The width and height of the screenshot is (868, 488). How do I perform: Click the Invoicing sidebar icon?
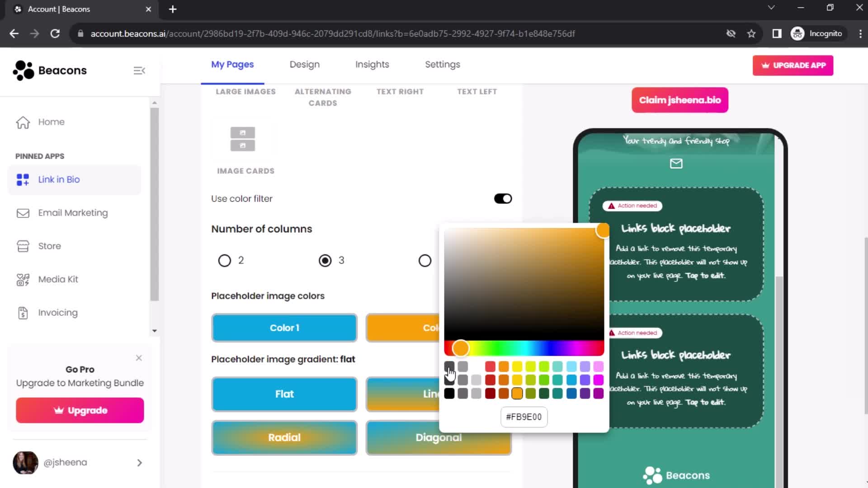tap(22, 312)
